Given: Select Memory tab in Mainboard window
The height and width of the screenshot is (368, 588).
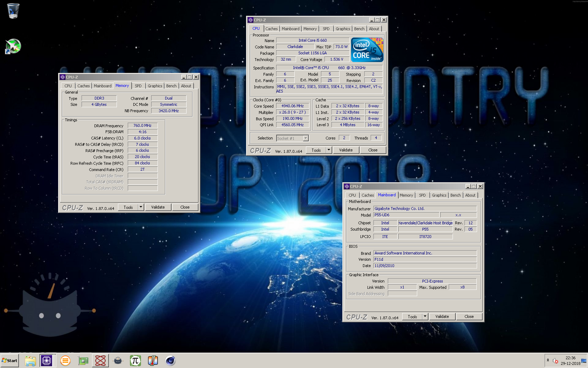Looking at the screenshot, I should [406, 195].
